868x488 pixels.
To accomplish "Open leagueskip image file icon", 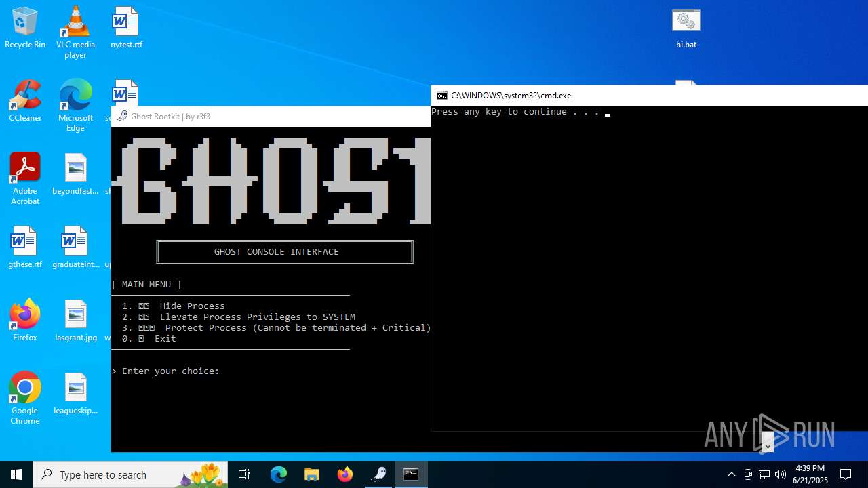I will tap(75, 394).
